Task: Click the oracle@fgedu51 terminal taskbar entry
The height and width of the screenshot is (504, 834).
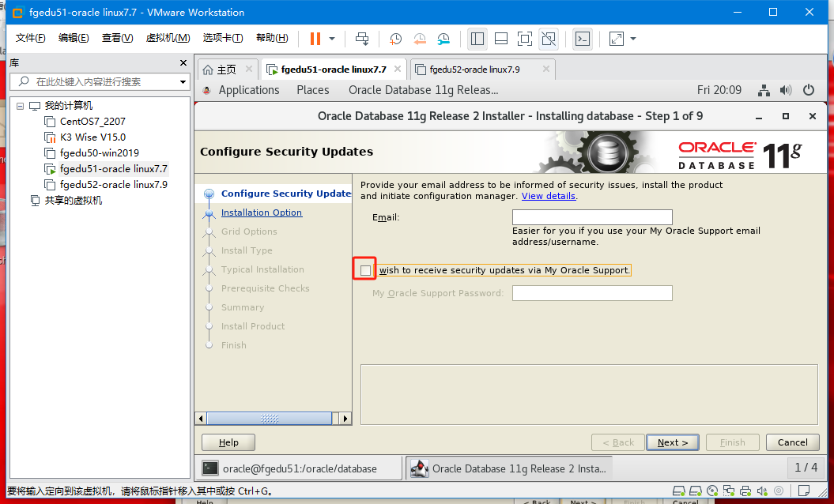Action: point(300,468)
